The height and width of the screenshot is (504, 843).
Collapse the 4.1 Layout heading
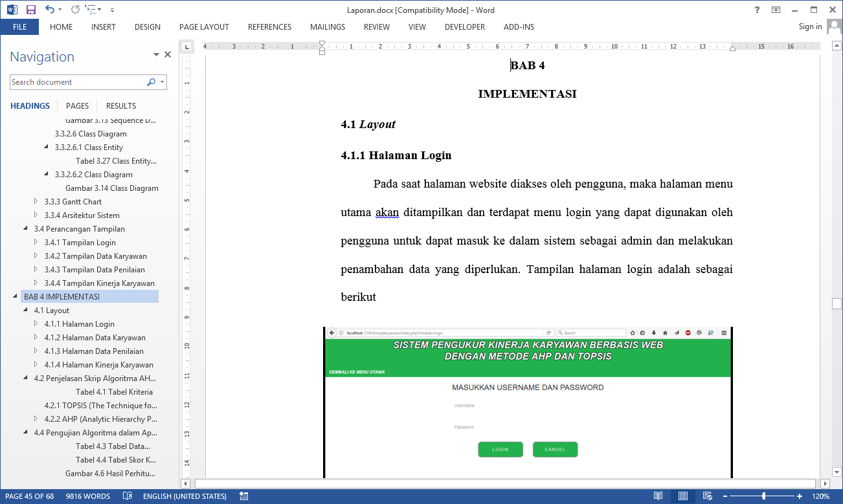(x=26, y=311)
